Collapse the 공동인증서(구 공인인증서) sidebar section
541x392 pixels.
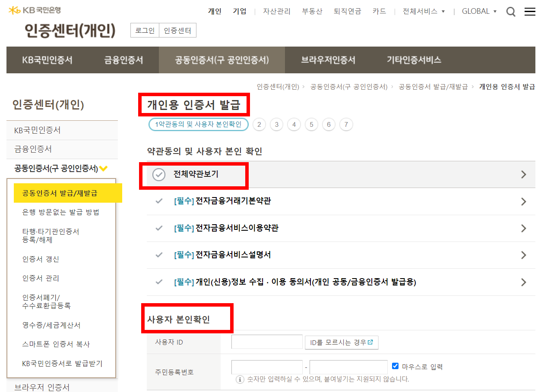point(104,169)
